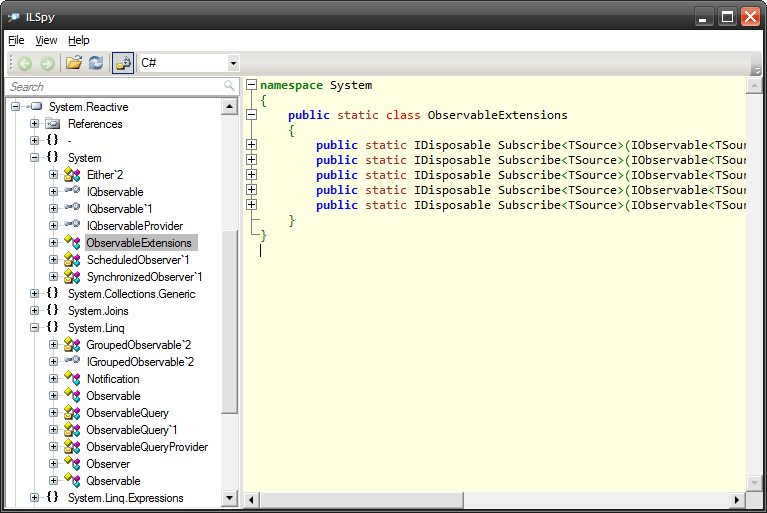Toggle the show internal types button

(x=123, y=63)
